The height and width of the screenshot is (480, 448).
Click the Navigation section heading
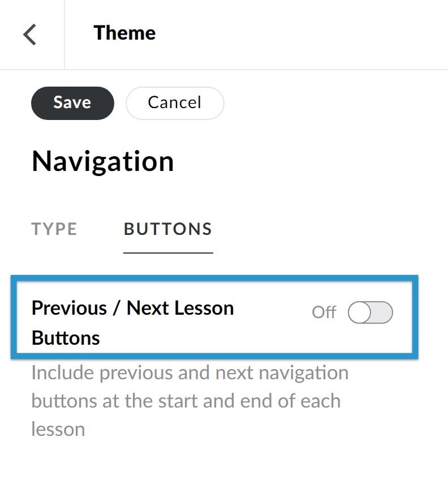click(x=102, y=161)
